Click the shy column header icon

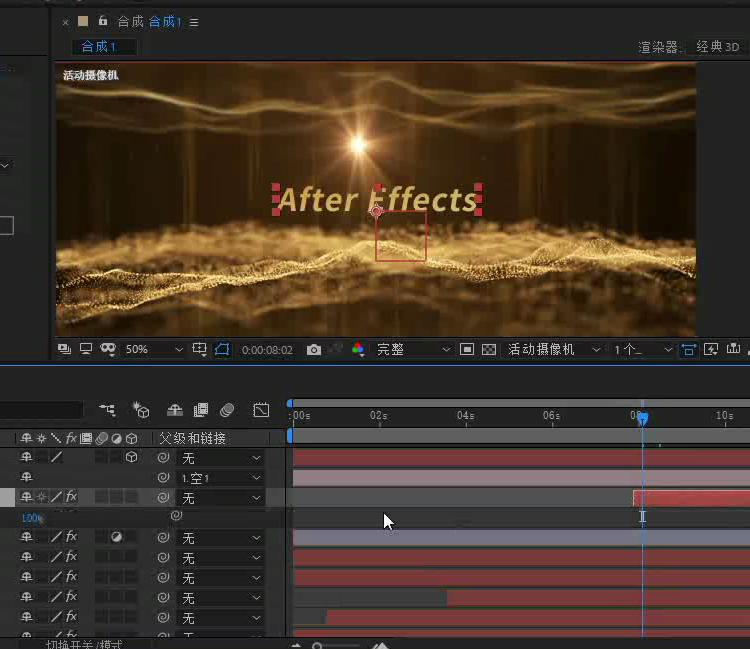pos(26,438)
